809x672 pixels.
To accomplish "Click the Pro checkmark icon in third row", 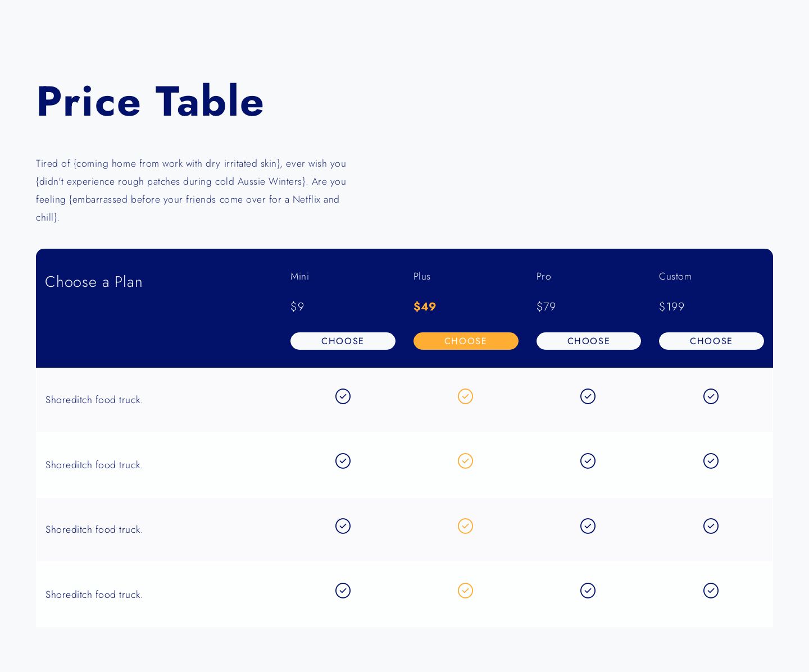I will pyautogui.click(x=588, y=526).
